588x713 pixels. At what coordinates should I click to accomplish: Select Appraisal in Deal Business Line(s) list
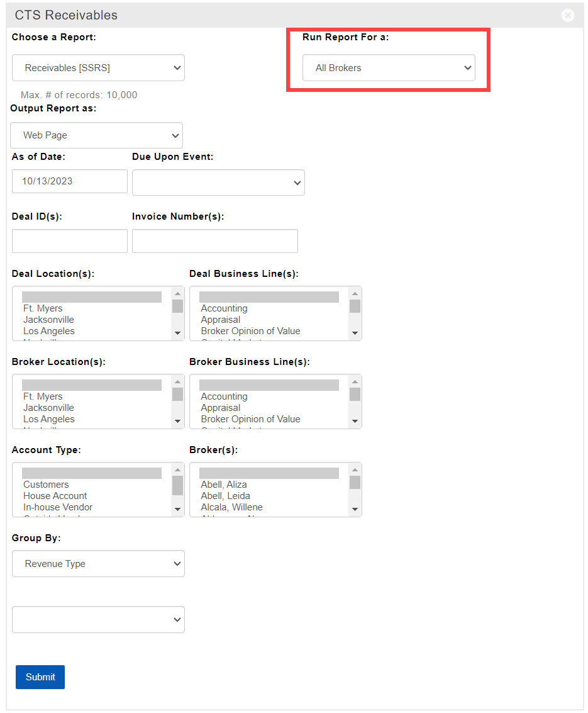220,320
